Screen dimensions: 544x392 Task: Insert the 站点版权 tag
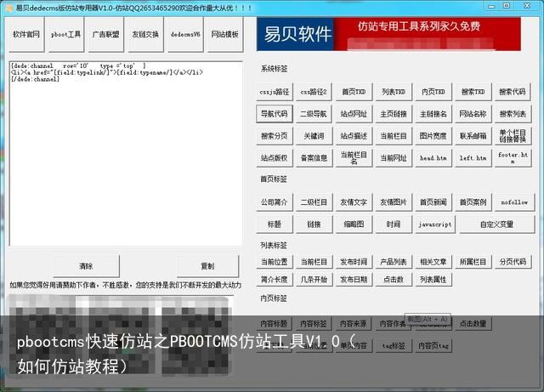(x=275, y=158)
